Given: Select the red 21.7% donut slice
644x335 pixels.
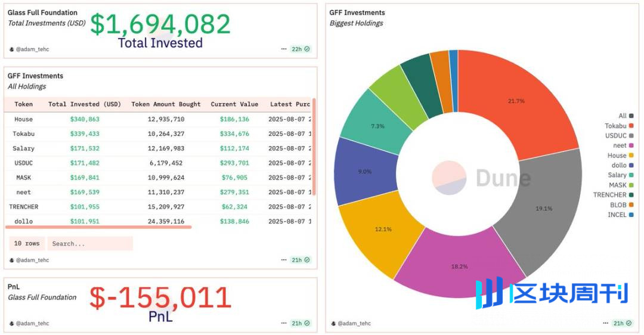Looking at the screenshot, I should click(516, 101).
